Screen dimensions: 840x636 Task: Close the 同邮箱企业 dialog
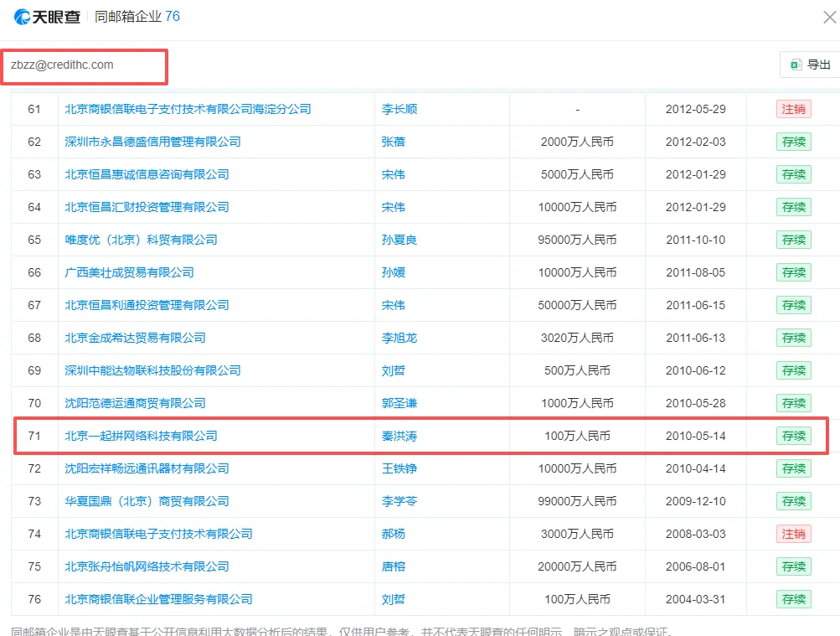coord(829,18)
